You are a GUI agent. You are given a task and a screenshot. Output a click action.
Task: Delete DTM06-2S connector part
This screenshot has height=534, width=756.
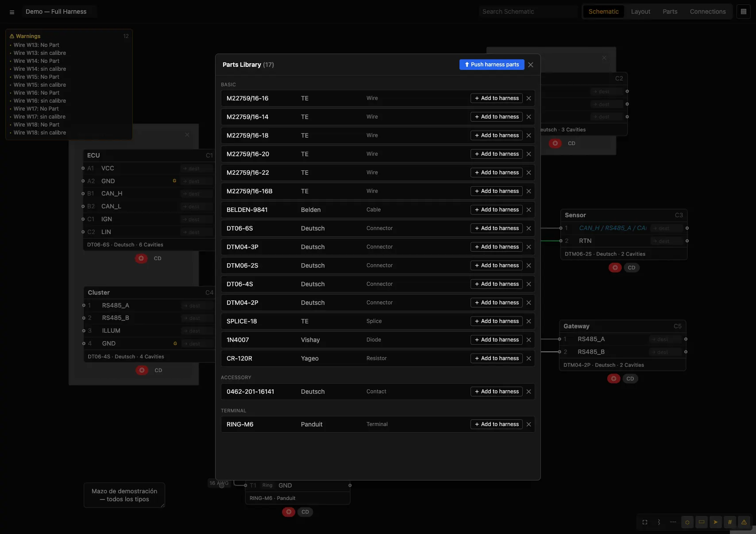pyautogui.click(x=528, y=265)
